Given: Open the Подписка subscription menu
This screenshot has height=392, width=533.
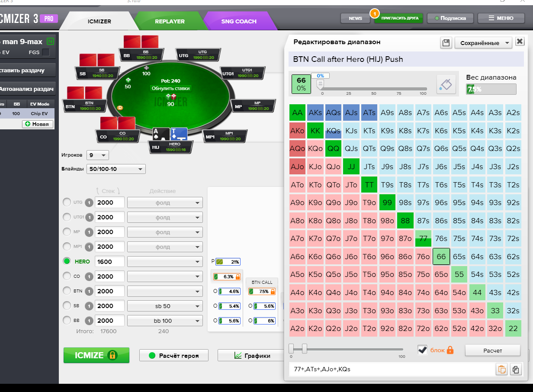Looking at the screenshot, I should (x=450, y=18).
